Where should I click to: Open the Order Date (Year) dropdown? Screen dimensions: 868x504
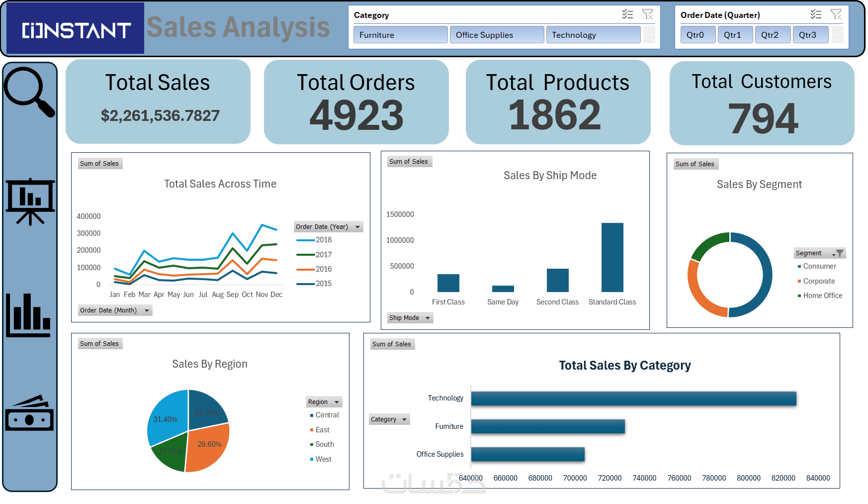coord(357,227)
